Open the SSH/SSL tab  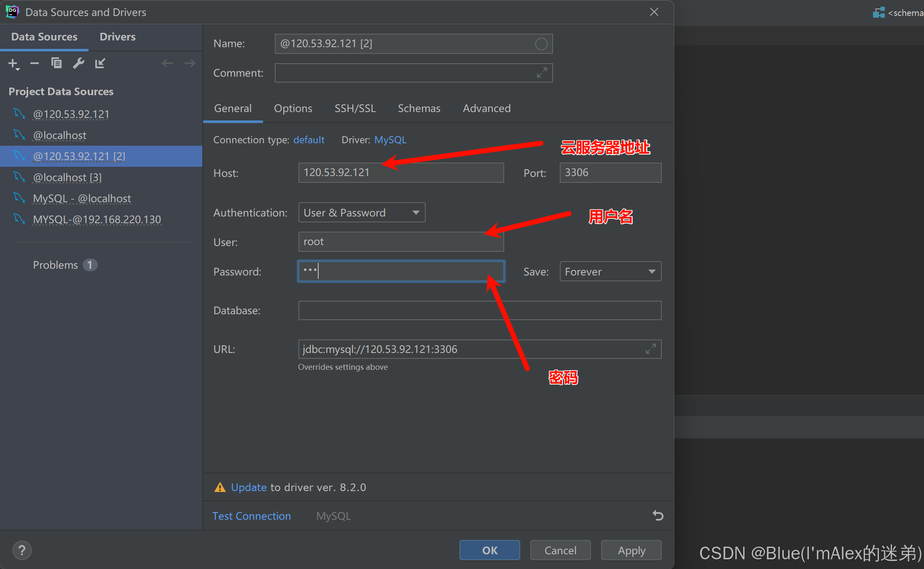tap(355, 109)
